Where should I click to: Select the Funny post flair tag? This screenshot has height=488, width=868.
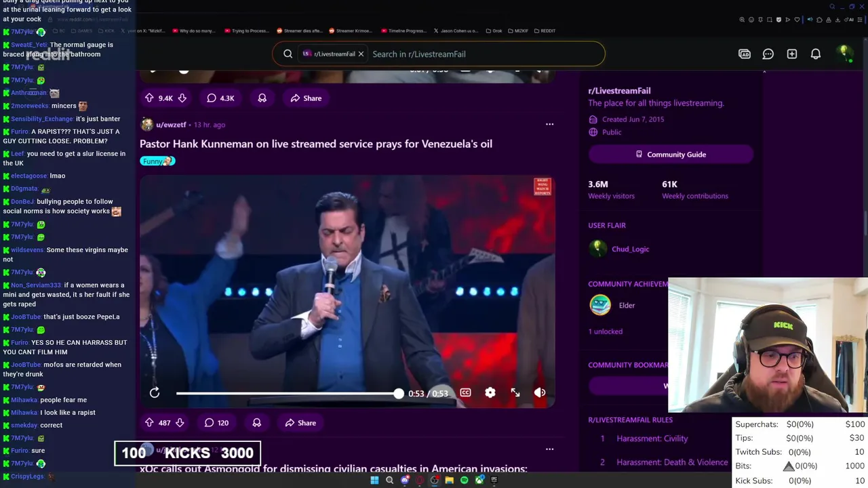point(157,161)
